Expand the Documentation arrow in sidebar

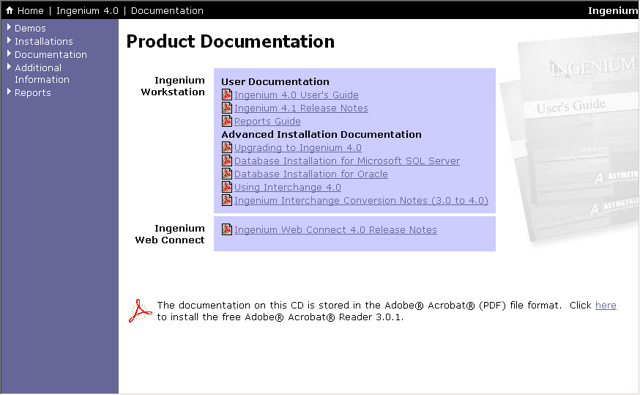[x=9, y=53]
